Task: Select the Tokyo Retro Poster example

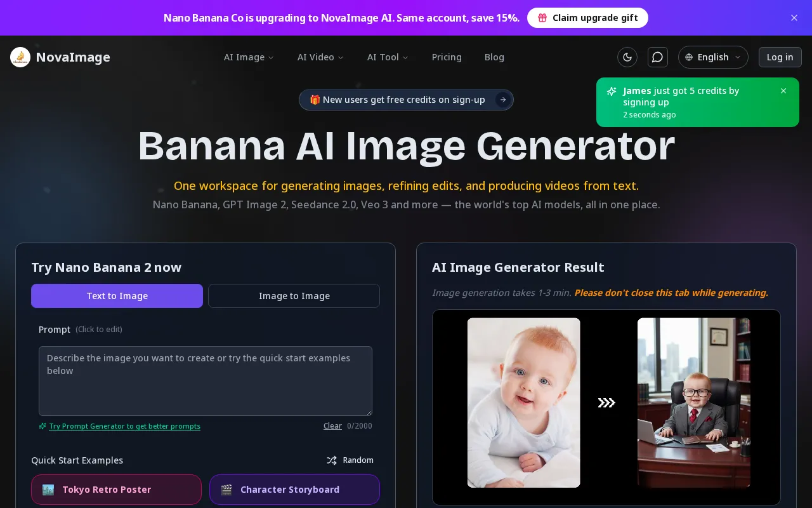Action: (116, 490)
